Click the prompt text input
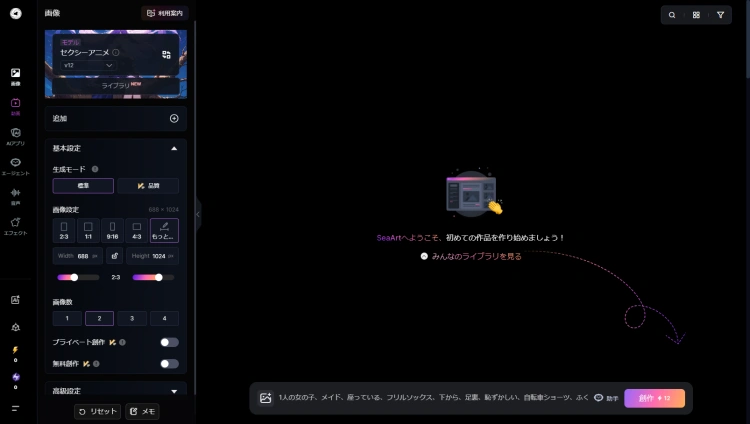This screenshot has width=750, height=424. [433, 398]
